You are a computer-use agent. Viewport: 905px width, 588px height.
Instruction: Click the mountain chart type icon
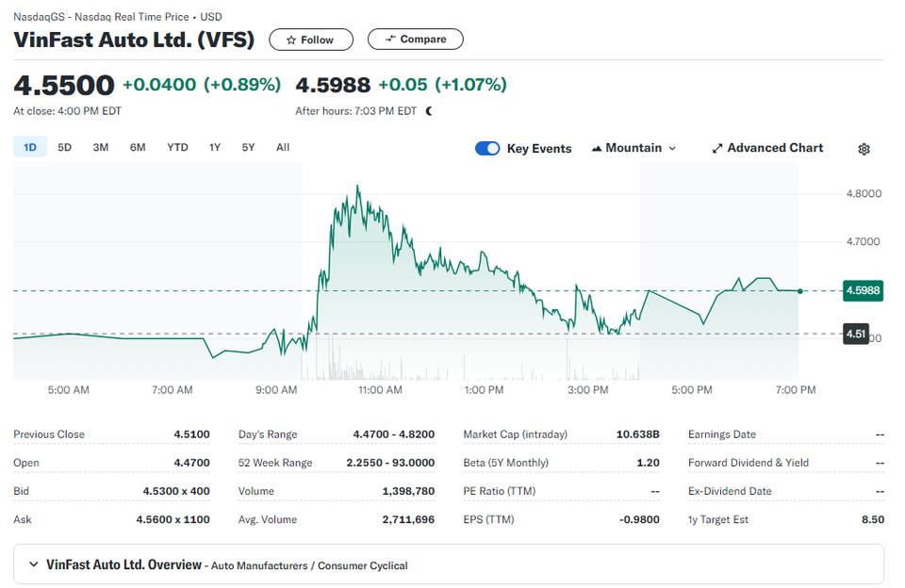coord(597,148)
